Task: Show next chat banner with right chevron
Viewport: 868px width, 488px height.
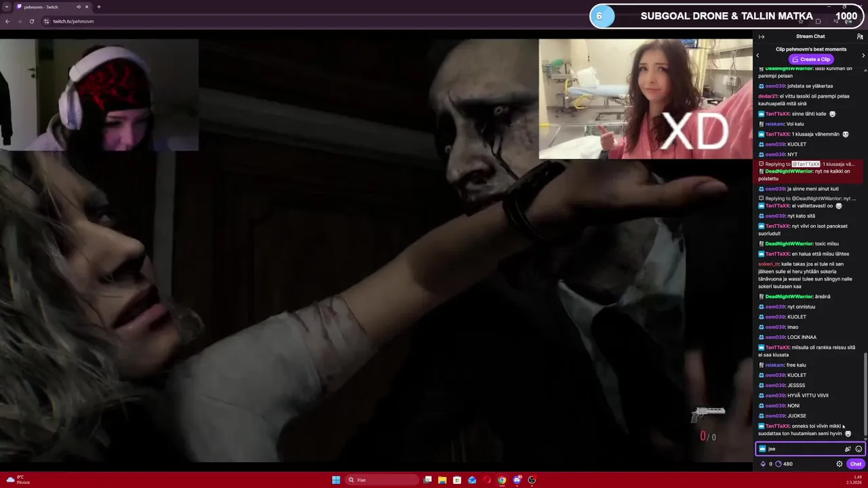Action: pyautogui.click(x=863, y=56)
